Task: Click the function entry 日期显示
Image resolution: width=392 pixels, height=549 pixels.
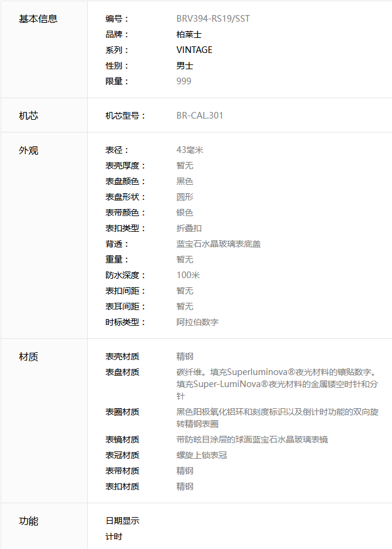Action: pyautogui.click(x=123, y=521)
